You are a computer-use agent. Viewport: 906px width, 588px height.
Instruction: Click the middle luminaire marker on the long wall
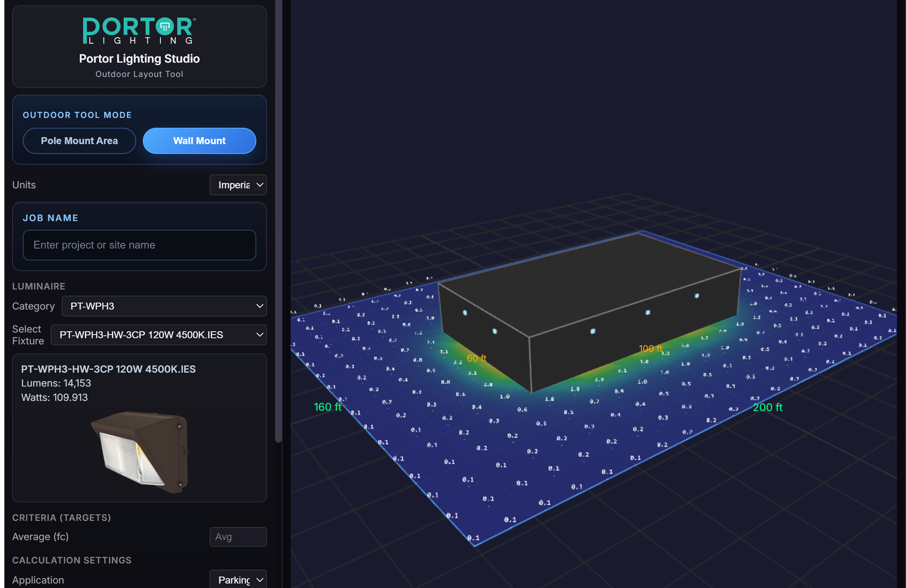648,313
